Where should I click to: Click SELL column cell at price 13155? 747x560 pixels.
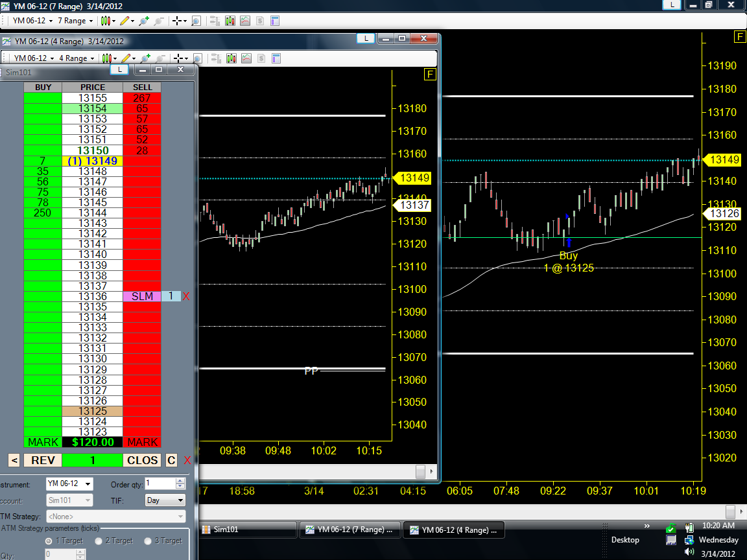click(x=142, y=98)
